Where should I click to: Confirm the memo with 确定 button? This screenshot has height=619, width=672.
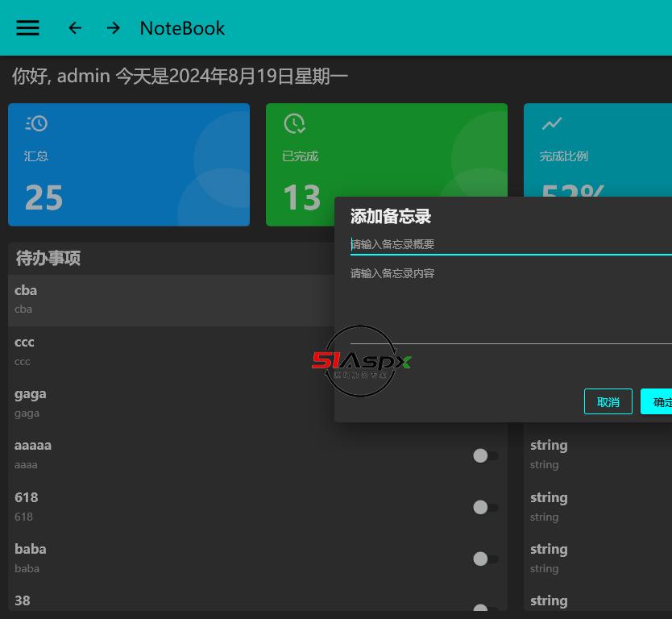coord(659,401)
